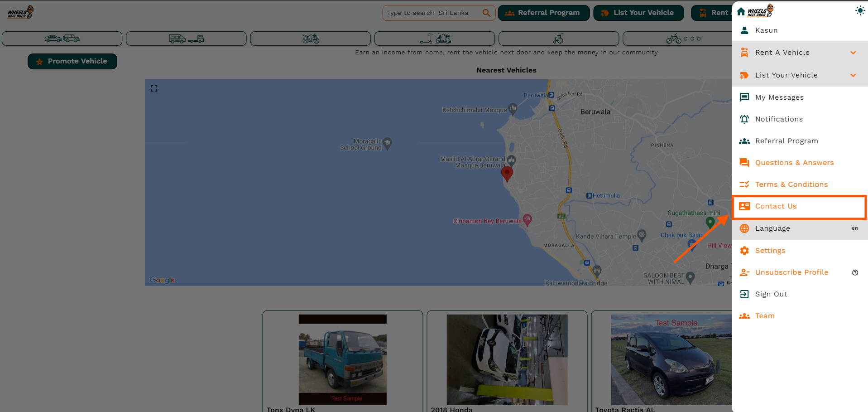Expand the Rent A Vehicle submenu
The image size is (868, 412).
pyautogui.click(x=853, y=53)
